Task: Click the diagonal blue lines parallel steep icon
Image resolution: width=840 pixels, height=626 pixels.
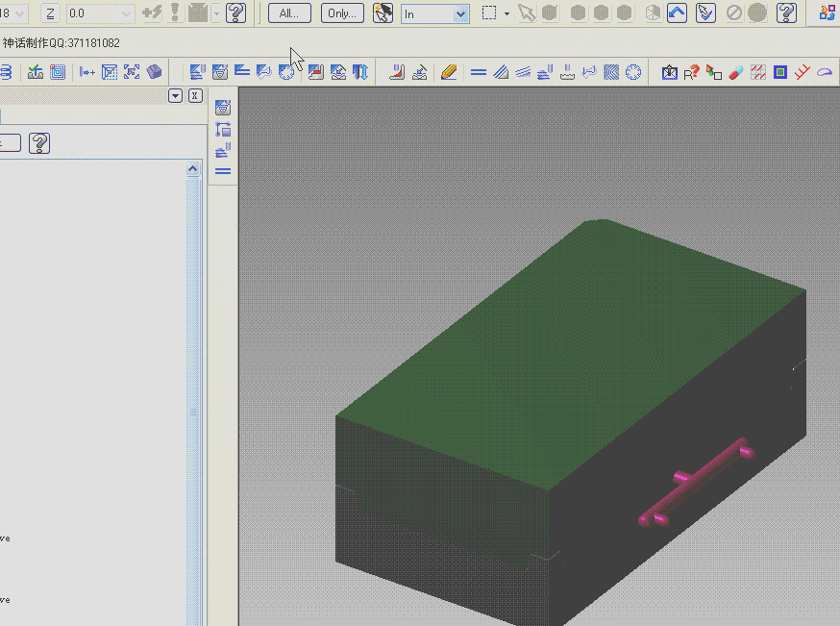Action: coord(501,72)
